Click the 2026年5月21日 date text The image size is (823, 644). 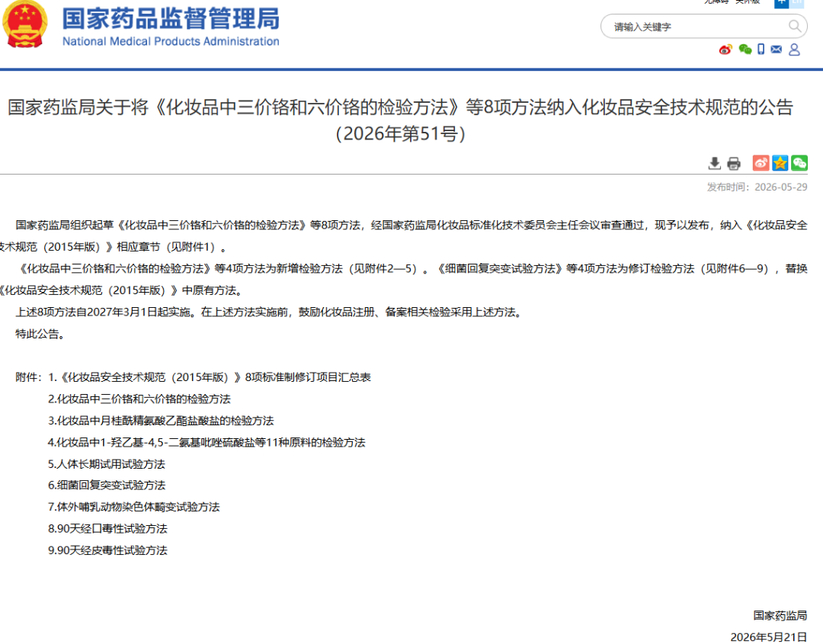coord(768,636)
